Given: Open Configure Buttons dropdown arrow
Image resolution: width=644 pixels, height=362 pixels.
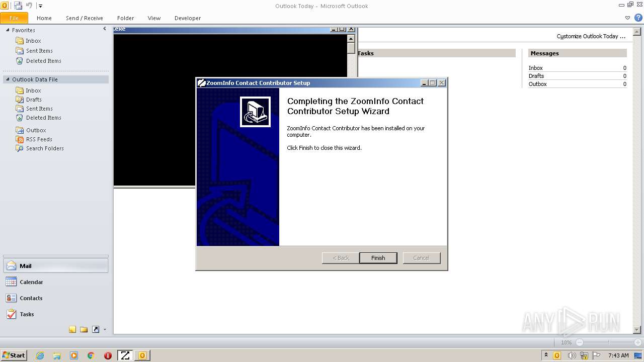Looking at the screenshot, I should [105, 330].
